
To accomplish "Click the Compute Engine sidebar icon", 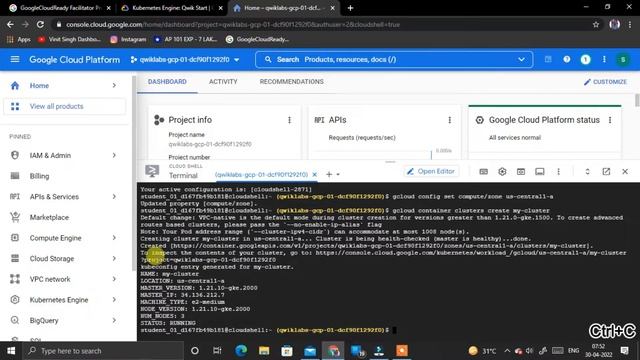I will coord(15,238).
